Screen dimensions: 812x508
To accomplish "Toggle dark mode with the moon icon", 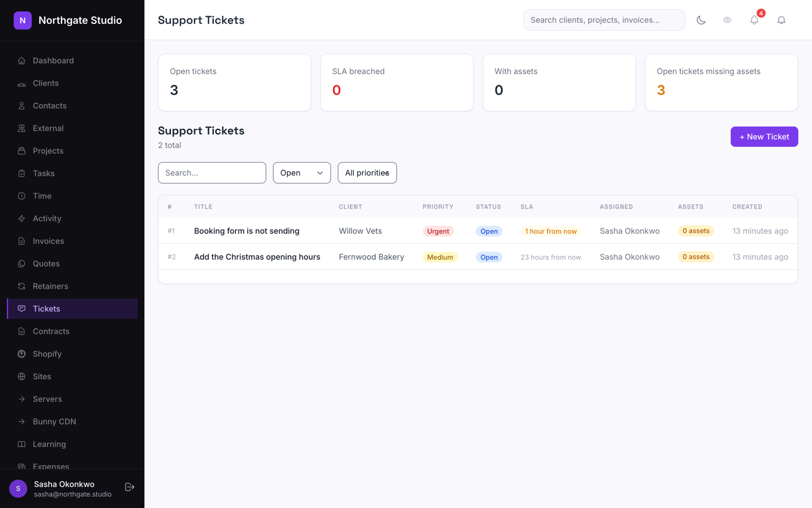I will click(701, 20).
